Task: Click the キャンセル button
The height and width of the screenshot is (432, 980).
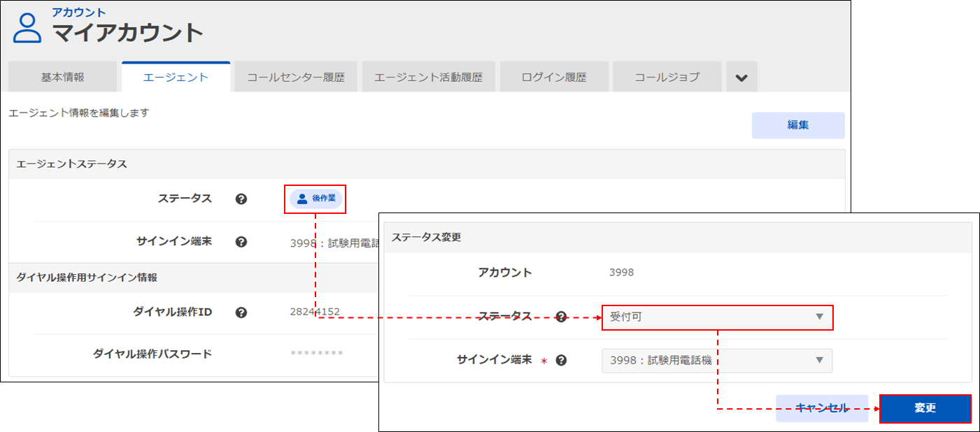Action: coord(822,408)
